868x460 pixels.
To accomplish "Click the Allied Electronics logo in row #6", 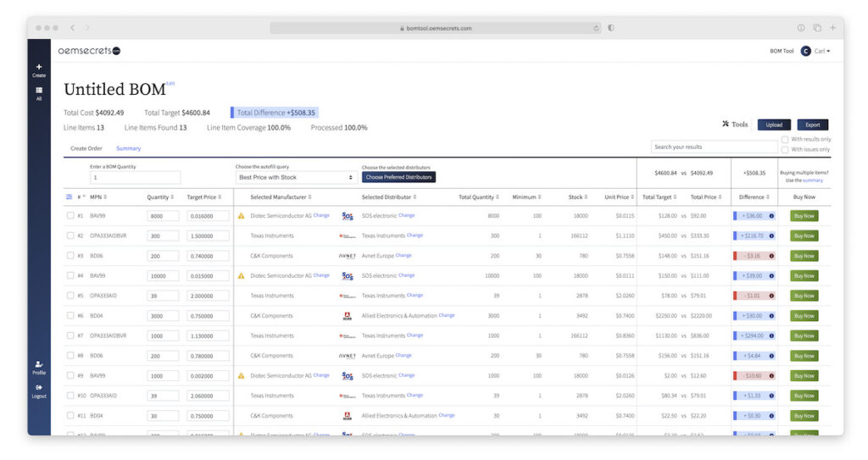I will 347,316.
